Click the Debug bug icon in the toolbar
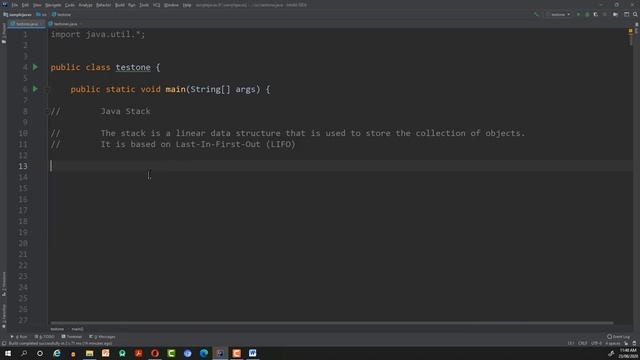 pos(587,14)
